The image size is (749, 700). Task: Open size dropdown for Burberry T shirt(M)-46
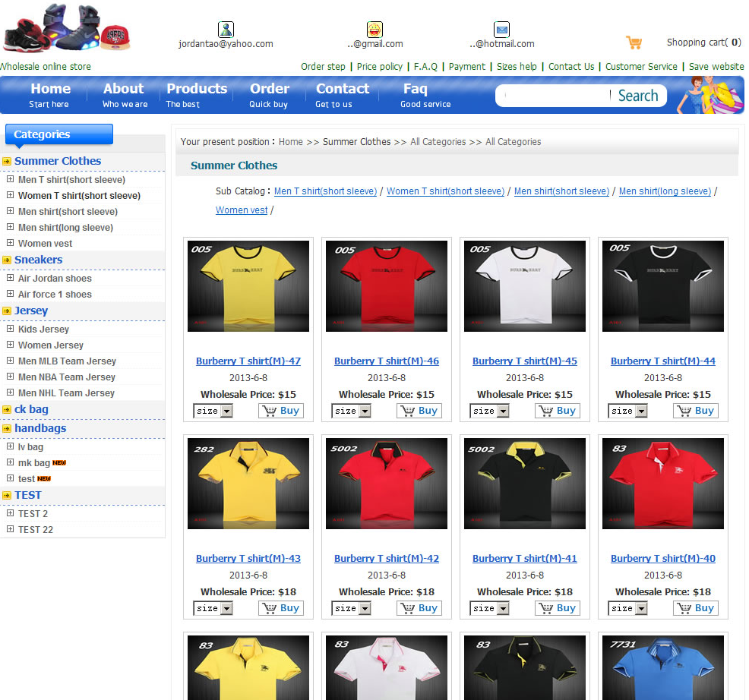[351, 411]
